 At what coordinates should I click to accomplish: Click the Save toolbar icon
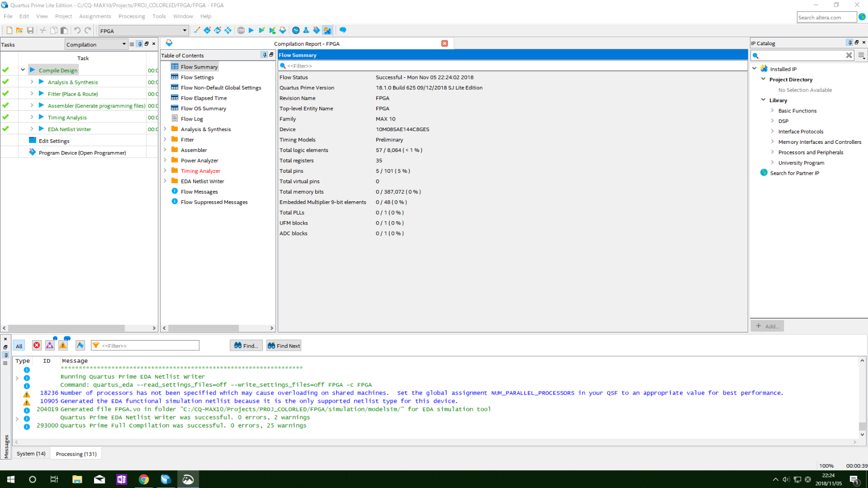pos(30,30)
